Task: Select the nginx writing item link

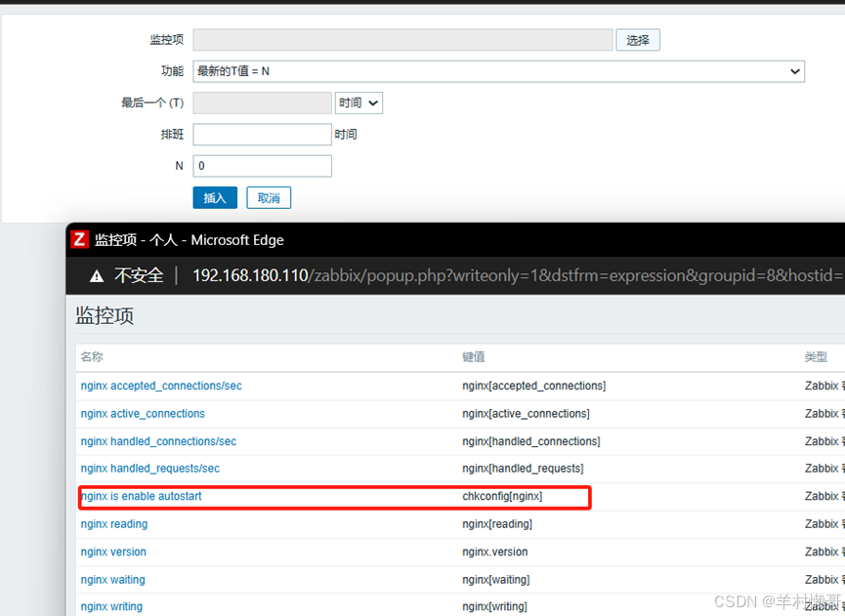Action: (111, 607)
